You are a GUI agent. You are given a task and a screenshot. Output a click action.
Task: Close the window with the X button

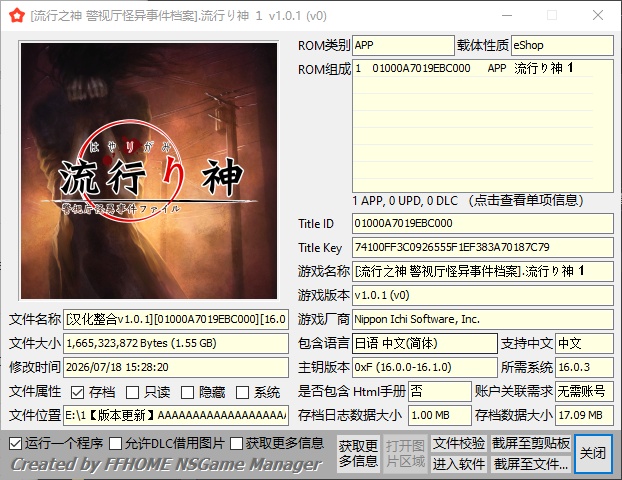pyautogui.click(x=597, y=15)
